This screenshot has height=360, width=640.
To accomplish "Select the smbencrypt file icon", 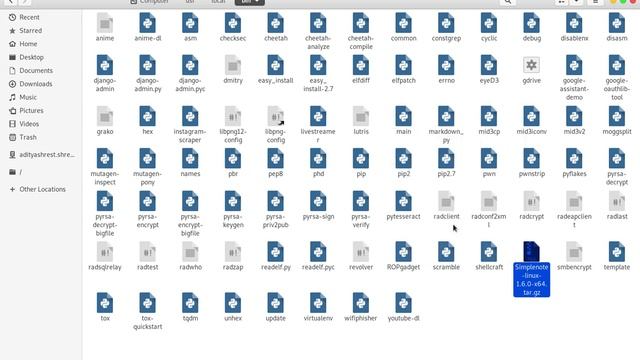I will pos(574,252).
